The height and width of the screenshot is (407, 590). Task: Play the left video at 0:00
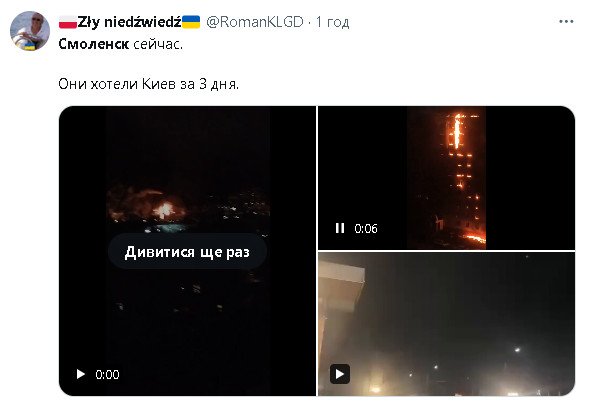[81, 374]
